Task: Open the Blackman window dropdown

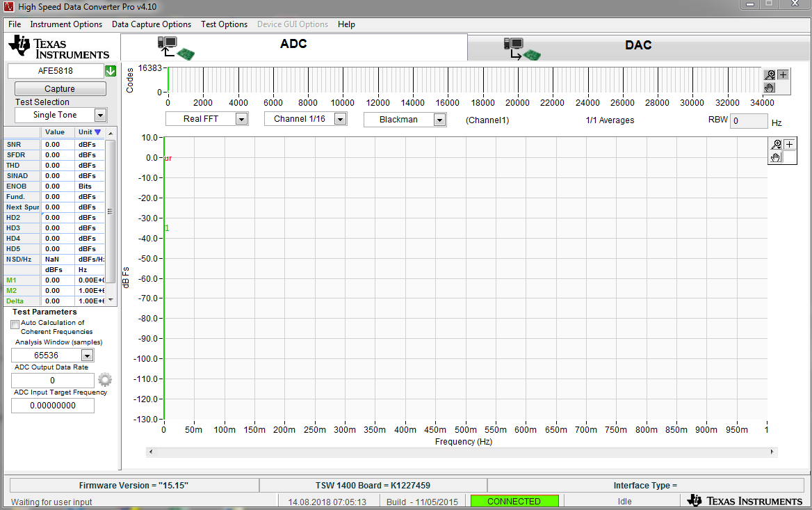Action: pyautogui.click(x=439, y=120)
